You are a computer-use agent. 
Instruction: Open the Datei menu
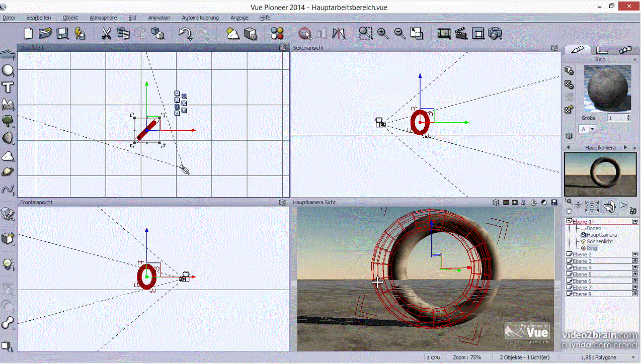[x=9, y=18]
